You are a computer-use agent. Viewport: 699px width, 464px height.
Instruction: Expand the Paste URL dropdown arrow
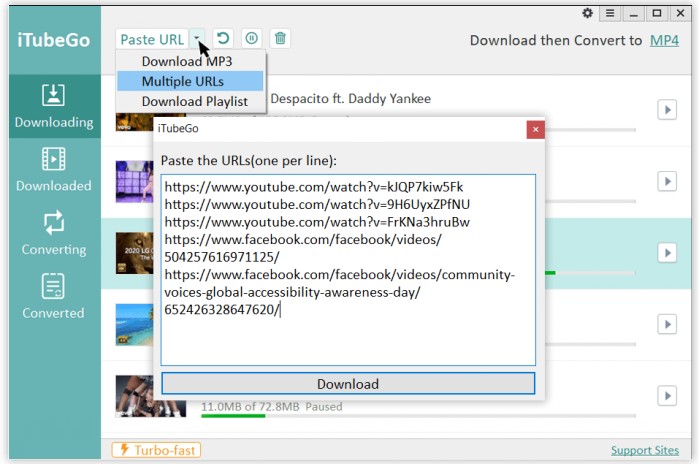pos(199,39)
